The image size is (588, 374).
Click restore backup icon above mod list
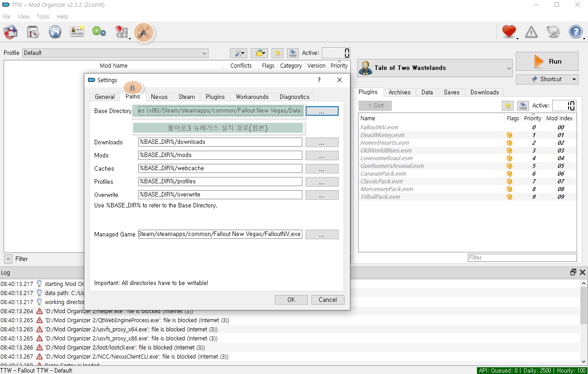(277, 53)
